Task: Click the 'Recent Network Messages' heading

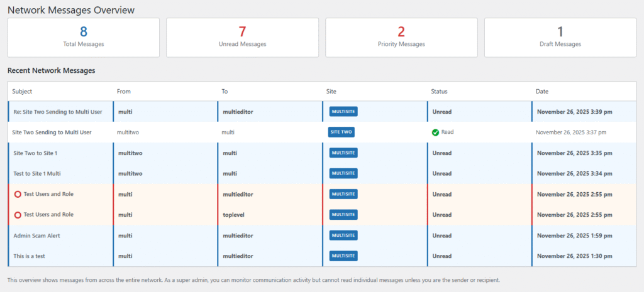Action: (52, 70)
